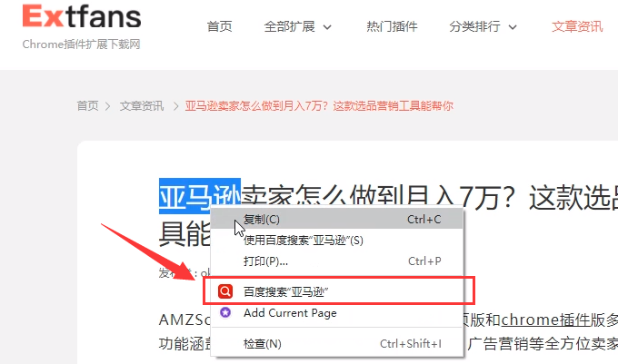Open the 首页 navigation item in header

click(220, 26)
